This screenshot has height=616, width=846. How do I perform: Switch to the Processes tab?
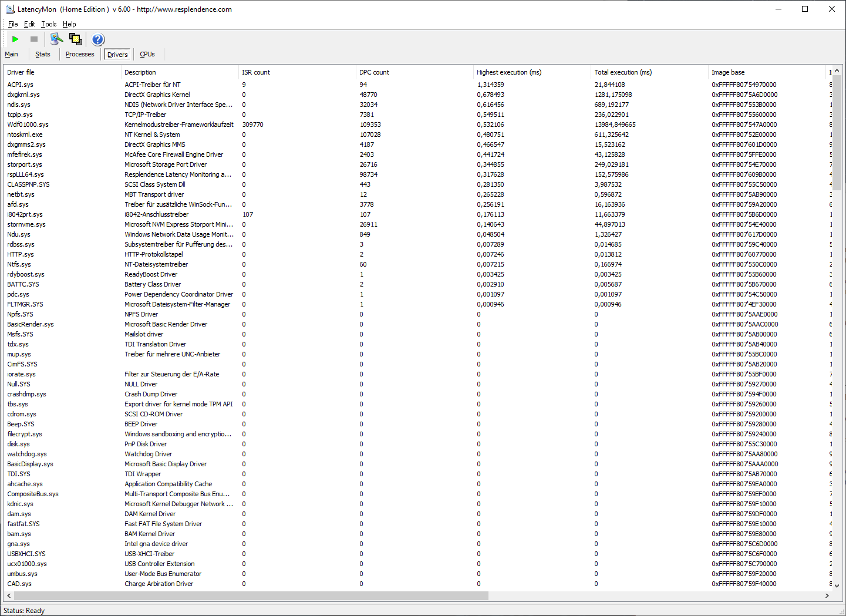coord(80,54)
